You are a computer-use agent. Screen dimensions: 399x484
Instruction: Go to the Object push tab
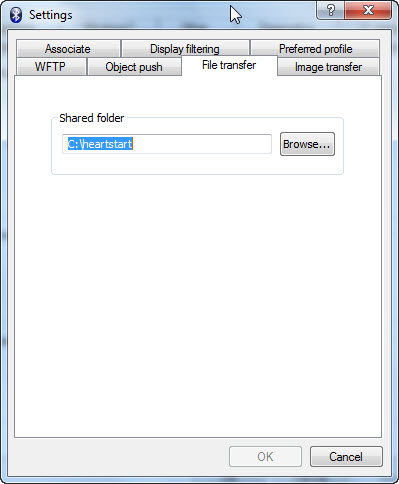pyautogui.click(x=134, y=67)
